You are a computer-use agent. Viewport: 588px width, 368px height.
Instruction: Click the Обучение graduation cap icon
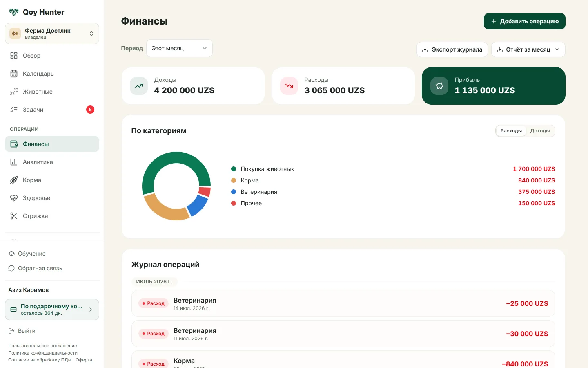[x=11, y=254]
